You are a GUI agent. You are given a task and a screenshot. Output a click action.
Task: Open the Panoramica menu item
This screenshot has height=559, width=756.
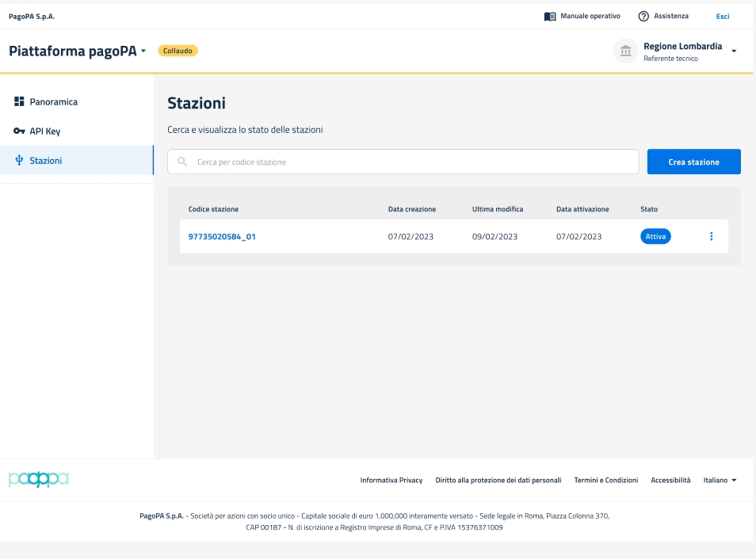(53, 102)
